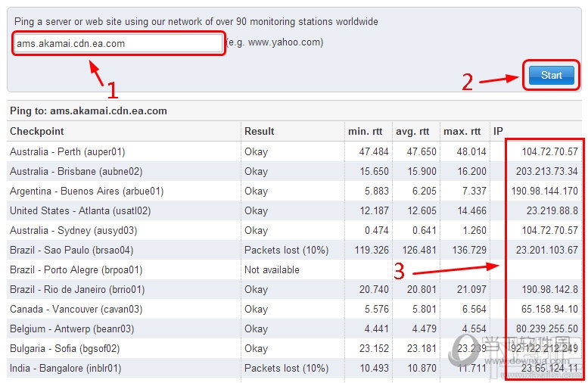Click the IP address 23.201.103.67
The image size is (588, 383).
coord(546,251)
